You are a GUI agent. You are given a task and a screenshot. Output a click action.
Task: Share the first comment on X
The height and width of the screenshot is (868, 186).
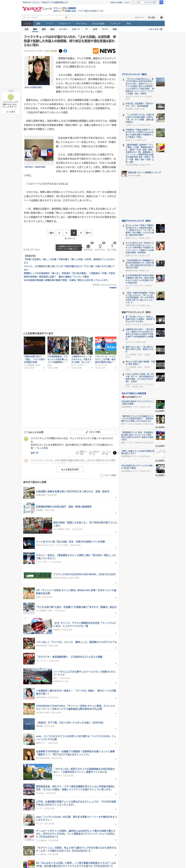[114, 453]
